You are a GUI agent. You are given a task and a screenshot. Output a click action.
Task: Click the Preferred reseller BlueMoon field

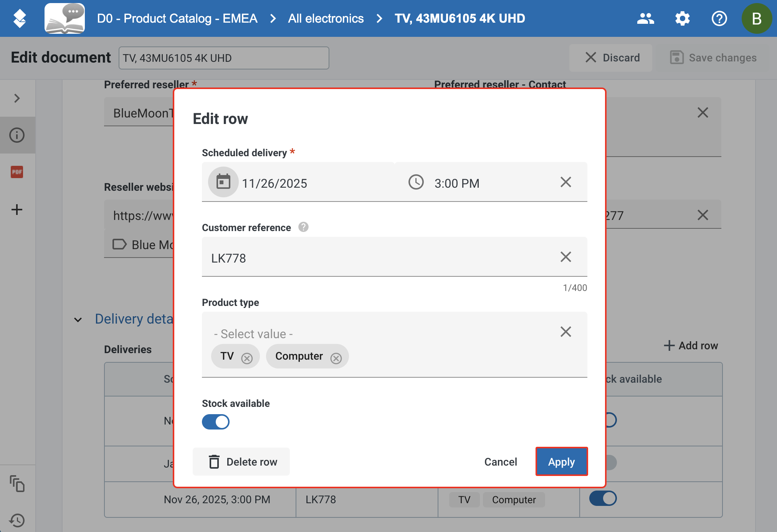click(x=139, y=112)
